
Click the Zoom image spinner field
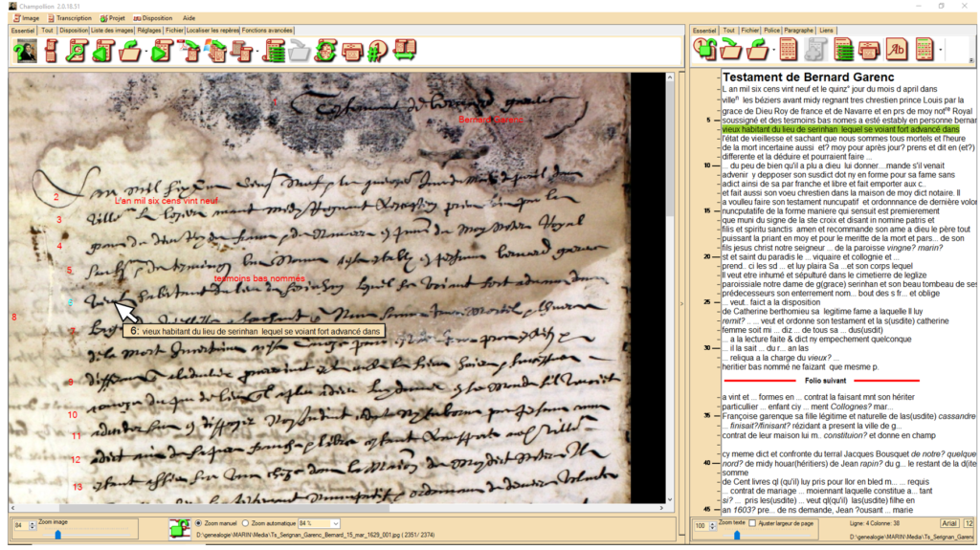(20, 526)
